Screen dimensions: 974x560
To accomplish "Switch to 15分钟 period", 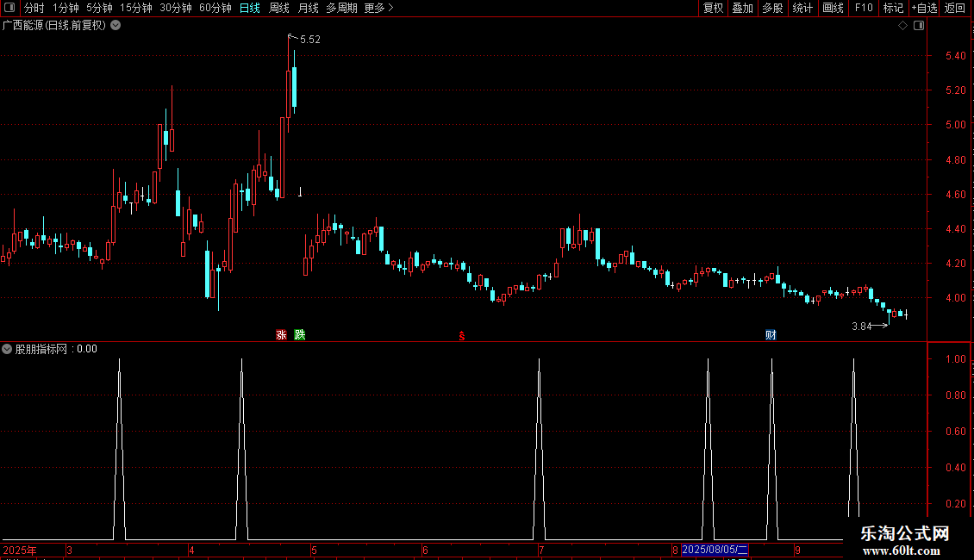I will click(136, 8).
